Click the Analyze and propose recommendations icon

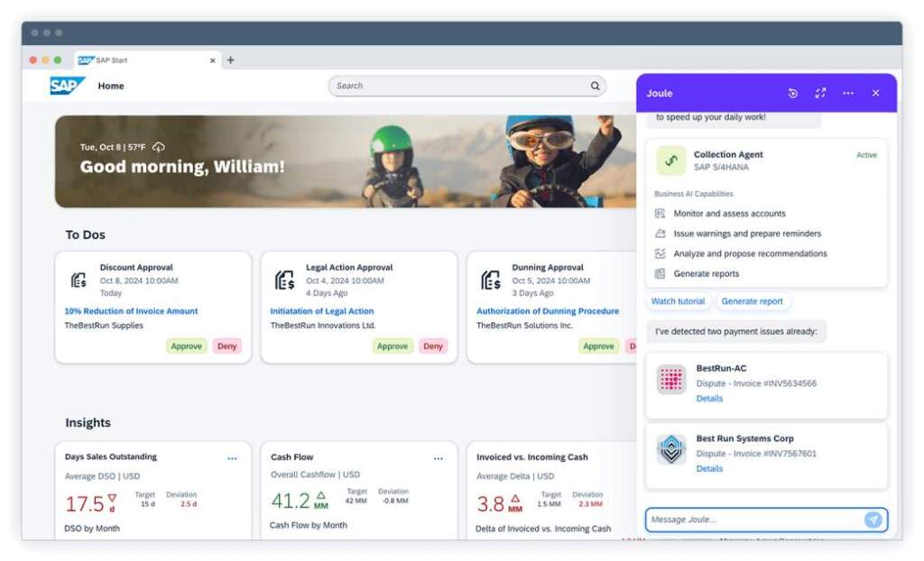click(659, 253)
